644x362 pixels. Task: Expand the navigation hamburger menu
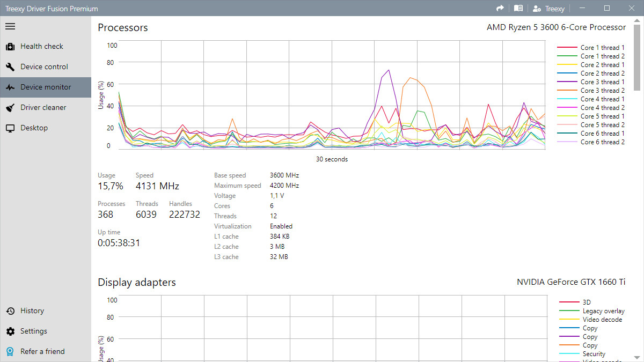pos(10,26)
